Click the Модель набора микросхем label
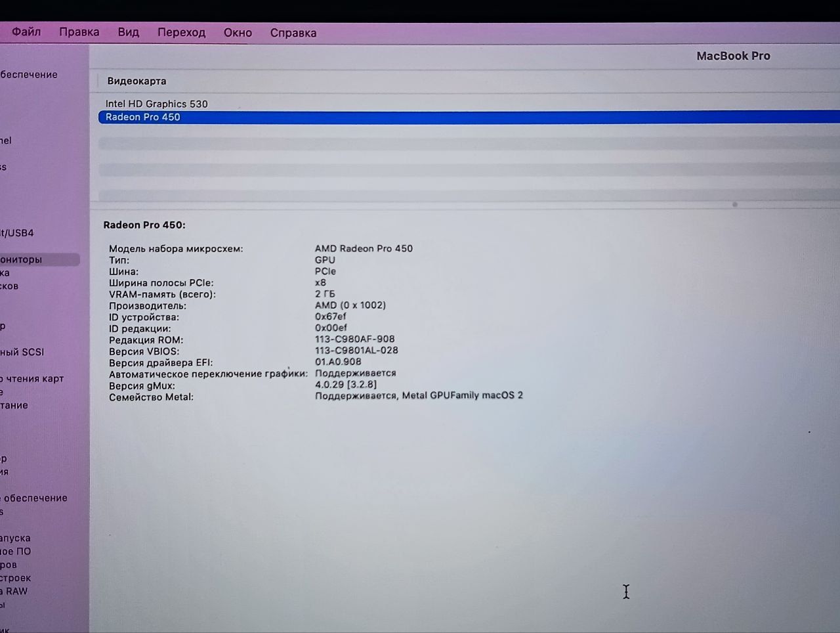This screenshot has width=840, height=633. [176, 249]
